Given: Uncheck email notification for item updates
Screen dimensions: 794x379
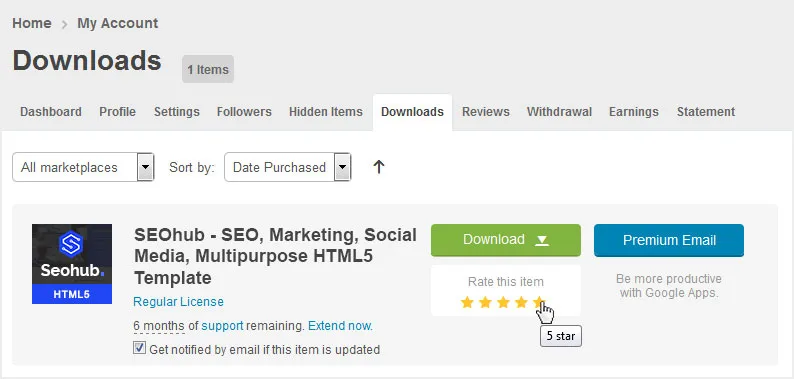Looking at the screenshot, I should (139, 348).
